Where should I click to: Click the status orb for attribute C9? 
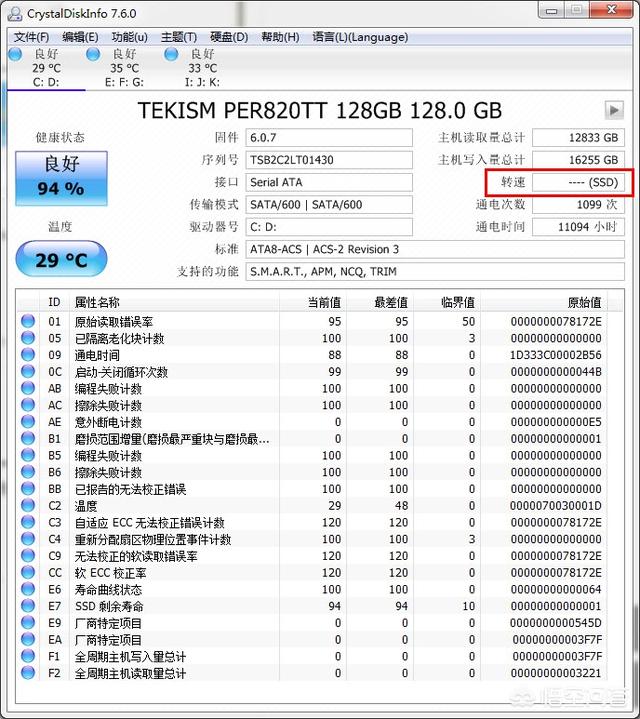pyautogui.click(x=28, y=555)
